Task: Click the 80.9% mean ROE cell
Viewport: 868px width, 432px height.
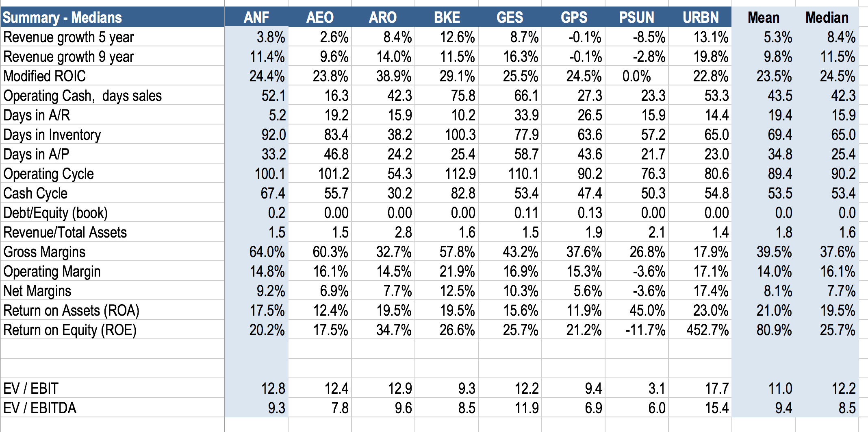Action: pyautogui.click(x=774, y=330)
